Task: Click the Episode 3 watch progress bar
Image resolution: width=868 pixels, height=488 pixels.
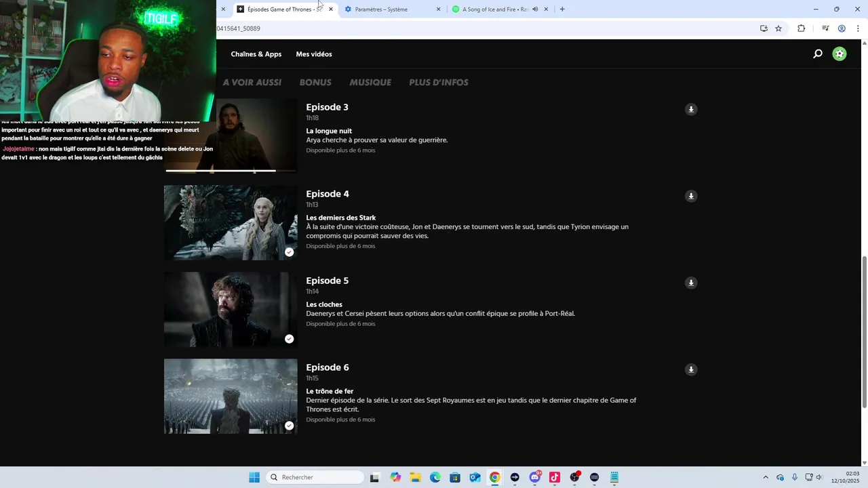Action: (231, 171)
